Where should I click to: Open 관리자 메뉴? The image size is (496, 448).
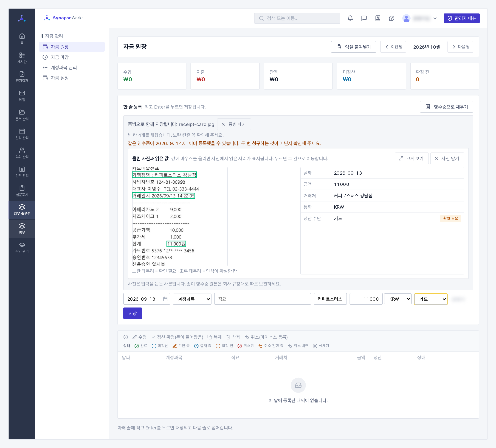(462, 18)
